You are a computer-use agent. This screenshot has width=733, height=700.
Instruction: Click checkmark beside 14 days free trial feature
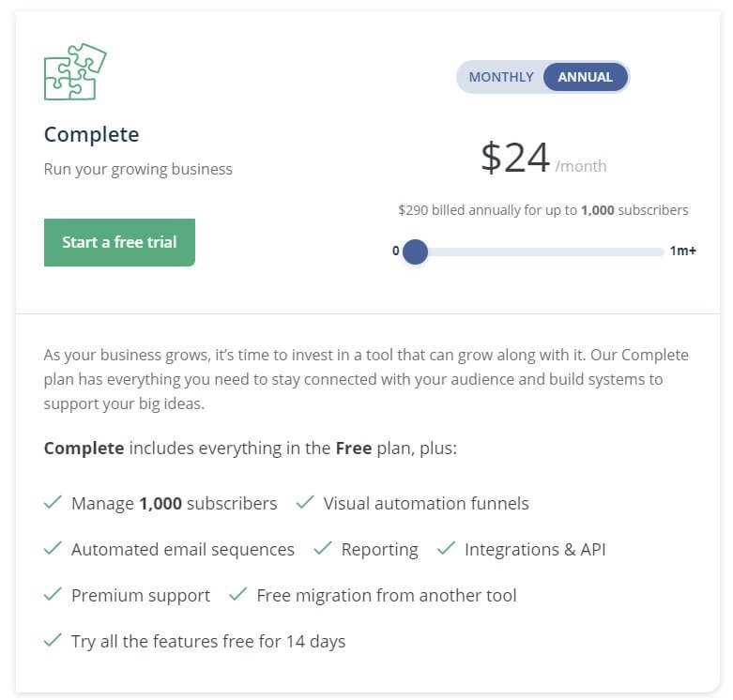pos(53,640)
